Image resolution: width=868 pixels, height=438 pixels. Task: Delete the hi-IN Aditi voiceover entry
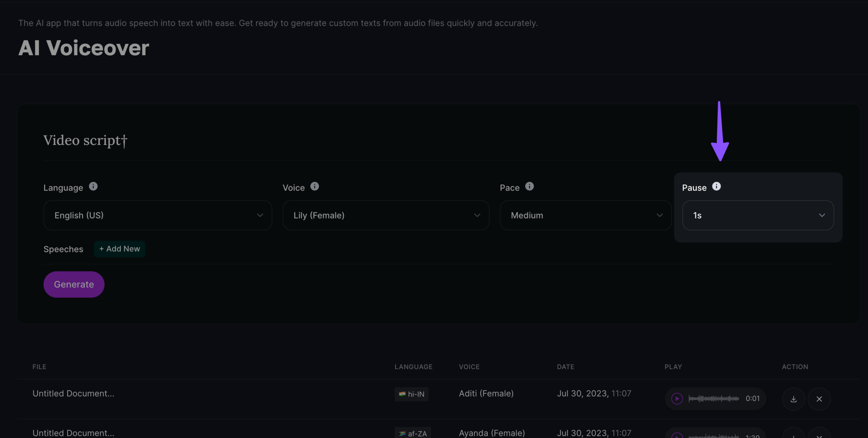819,399
